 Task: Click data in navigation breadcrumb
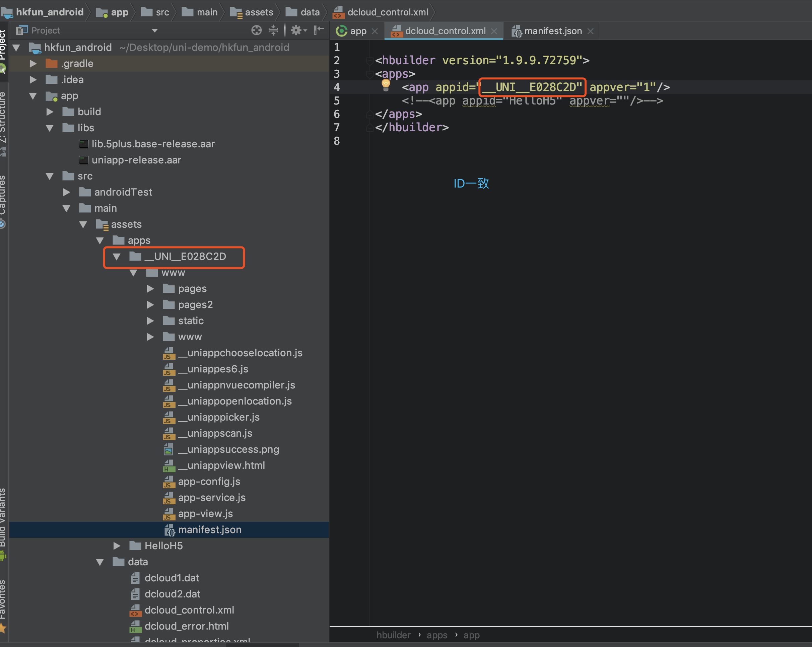click(x=303, y=12)
